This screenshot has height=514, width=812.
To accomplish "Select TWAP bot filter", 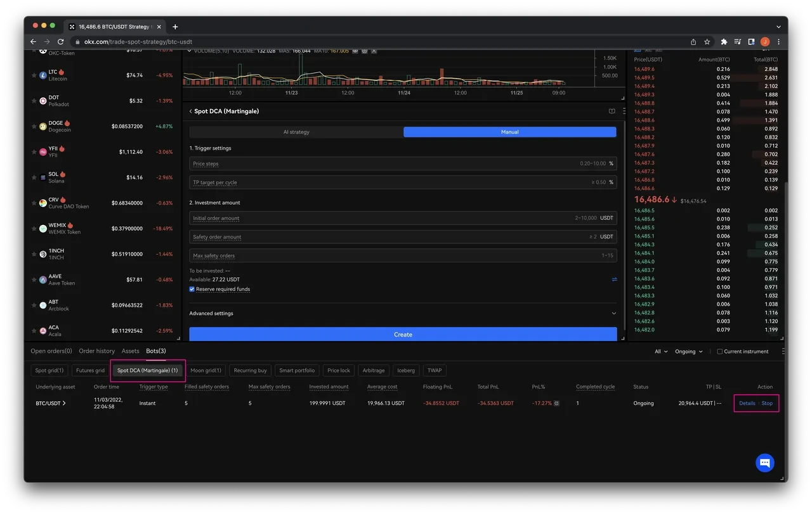I will [435, 370].
